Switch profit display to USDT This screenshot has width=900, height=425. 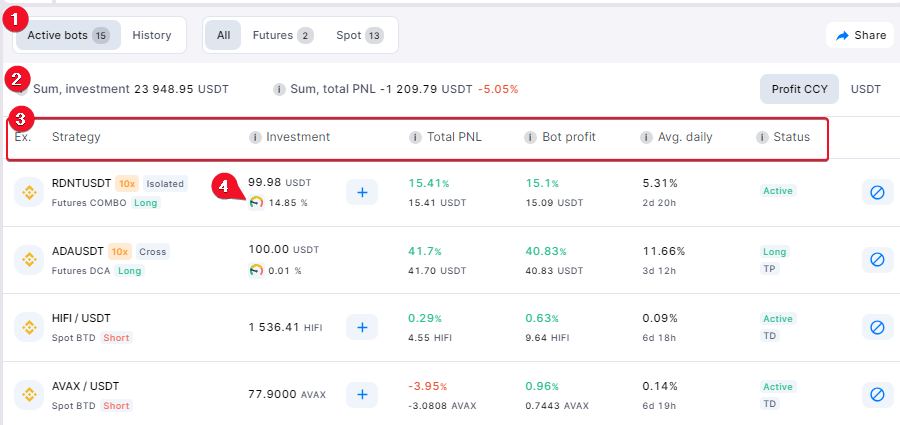(x=866, y=90)
